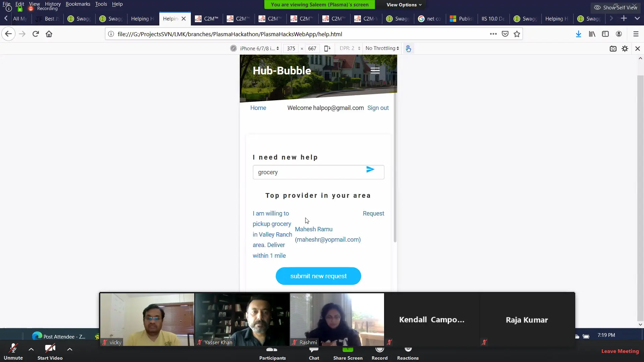Open responsive design mode settings gear
Image resolution: width=644 pixels, height=362 pixels.
(625, 49)
